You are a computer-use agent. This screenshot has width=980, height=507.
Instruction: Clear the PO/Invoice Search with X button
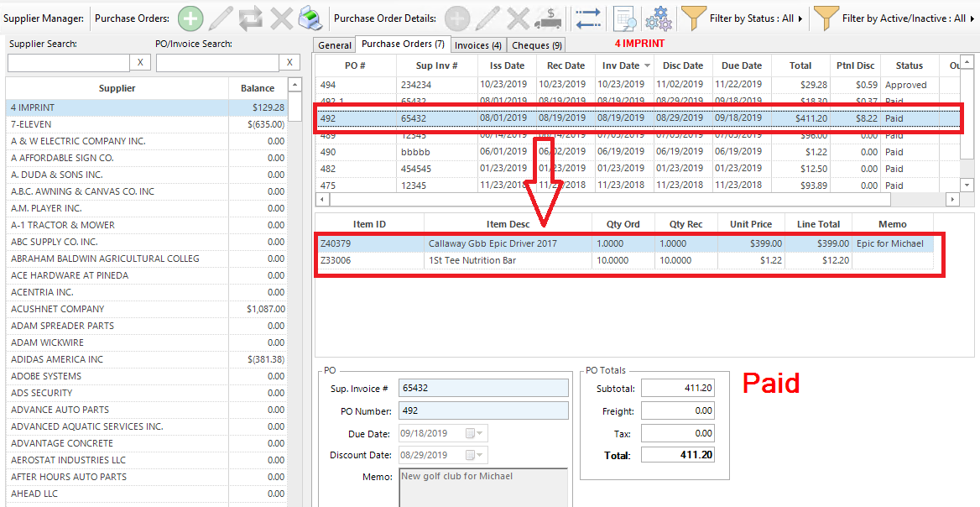pos(289,63)
